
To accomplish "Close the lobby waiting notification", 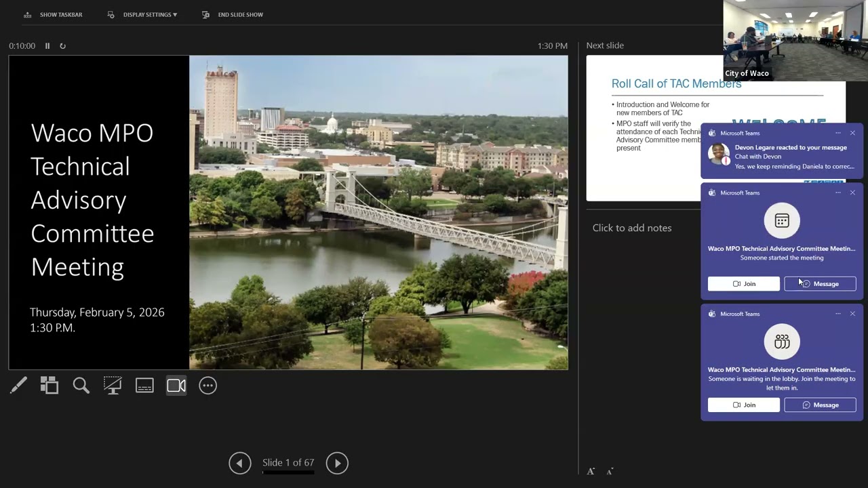I will 852,314.
